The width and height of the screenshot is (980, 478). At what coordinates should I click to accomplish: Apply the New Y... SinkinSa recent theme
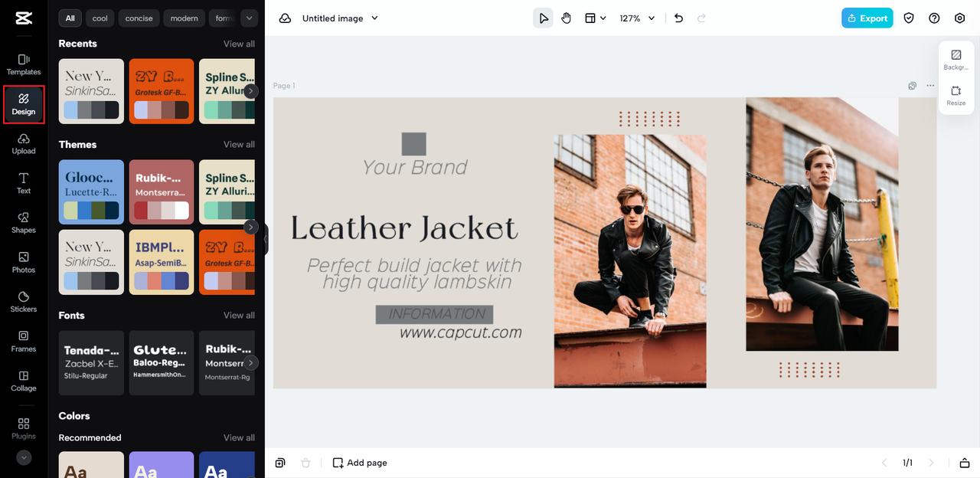91,91
